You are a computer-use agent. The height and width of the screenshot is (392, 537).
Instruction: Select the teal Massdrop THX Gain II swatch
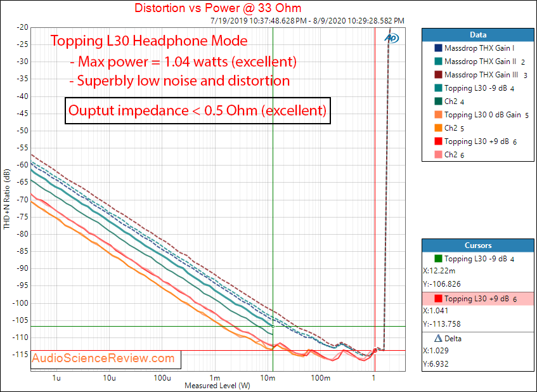click(438, 62)
